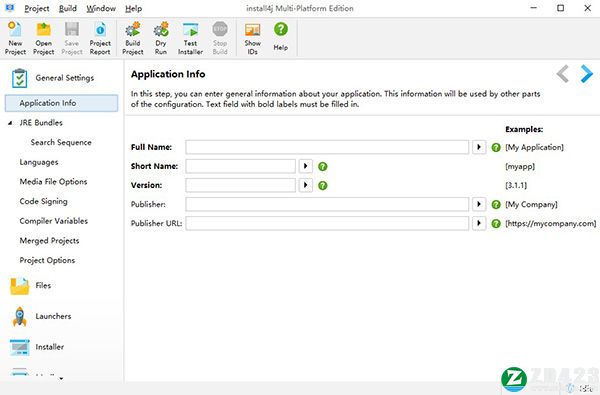Image resolution: width=600 pixels, height=395 pixels.
Task: Click the help icon beside Short Name
Action: [x=323, y=166]
